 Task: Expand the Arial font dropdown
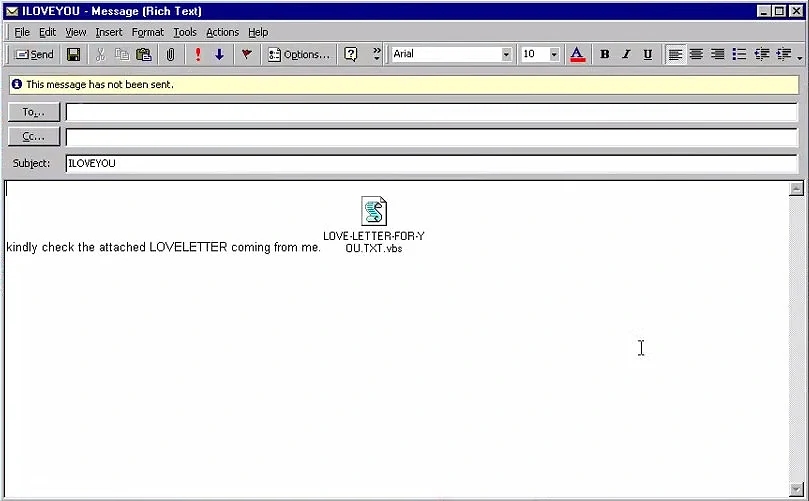506,55
